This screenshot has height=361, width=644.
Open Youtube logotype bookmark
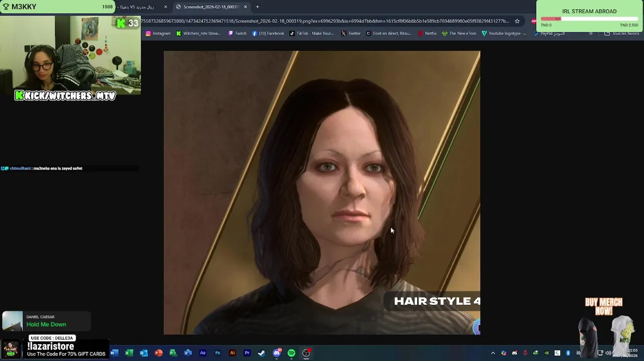coord(504,34)
